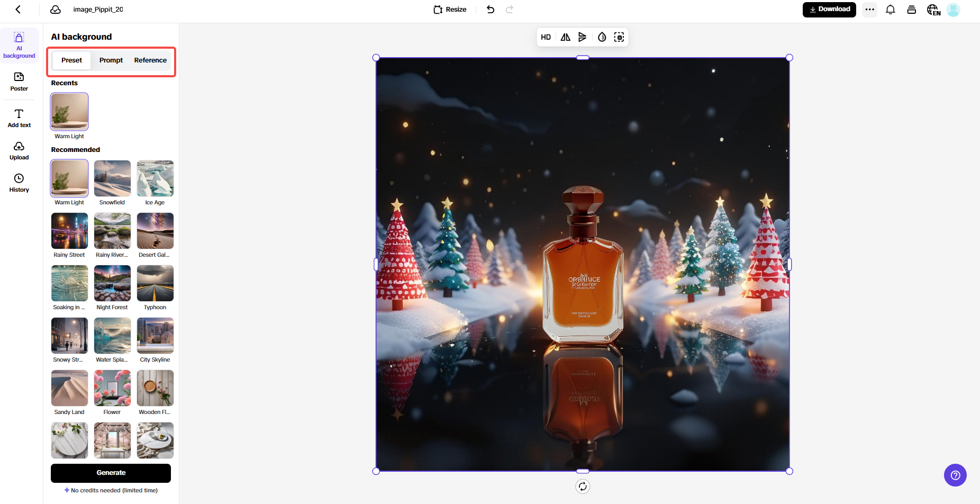Switch to the Prompt tab
The image size is (980, 504).
[x=111, y=60]
